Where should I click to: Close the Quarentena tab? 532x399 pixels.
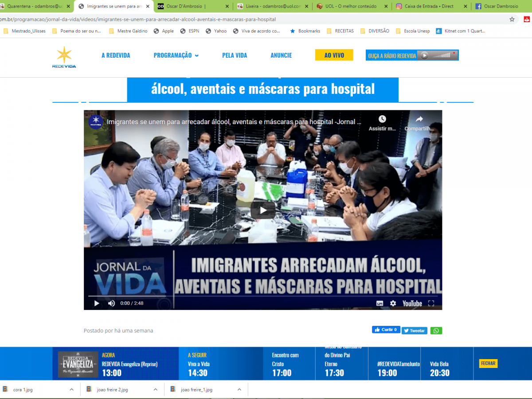pos(68,6)
